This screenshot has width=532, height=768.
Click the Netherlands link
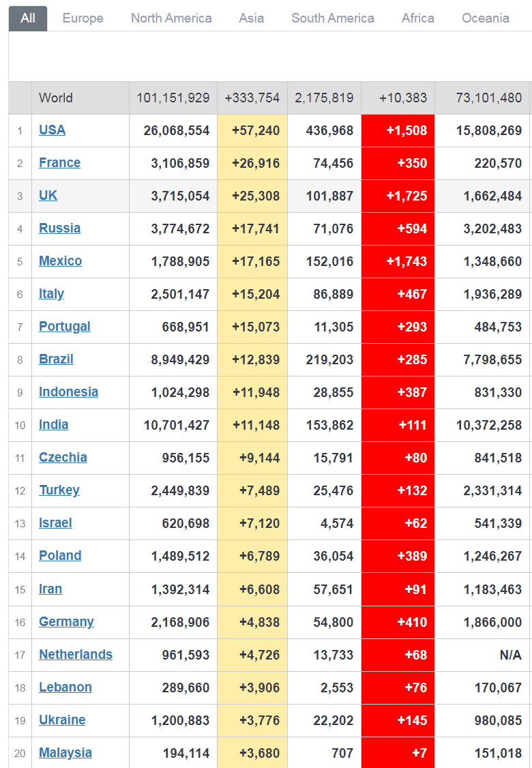pyautogui.click(x=75, y=655)
